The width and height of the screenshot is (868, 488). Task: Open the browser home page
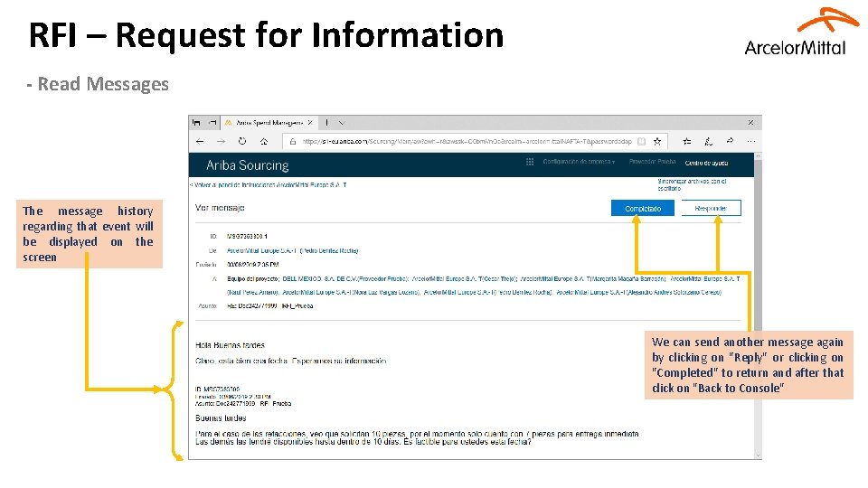click(x=264, y=142)
